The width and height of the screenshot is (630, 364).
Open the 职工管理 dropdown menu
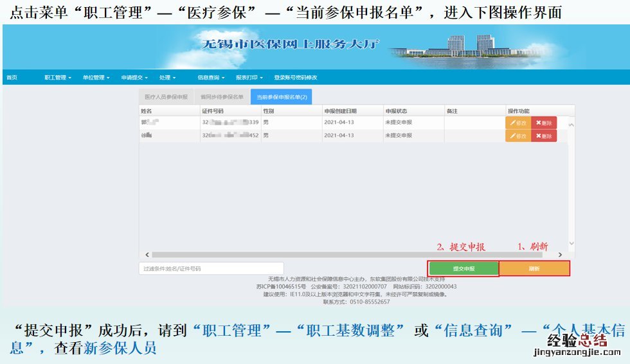click(x=58, y=78)
